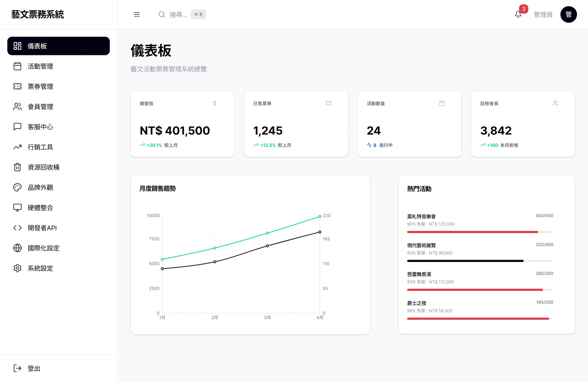This screenshot has width=588, height=382.
Task: Focus the 搜尋 search input field
Action: coord(182,14)
